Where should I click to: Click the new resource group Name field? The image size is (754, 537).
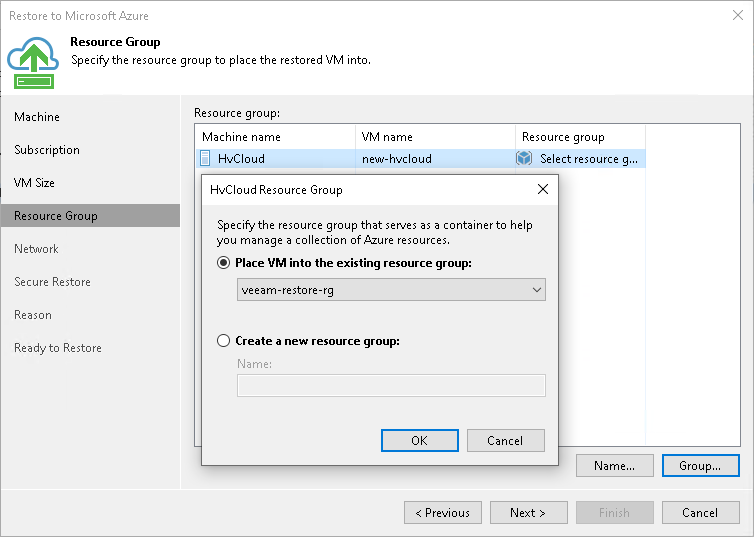(x=391, y=386)
